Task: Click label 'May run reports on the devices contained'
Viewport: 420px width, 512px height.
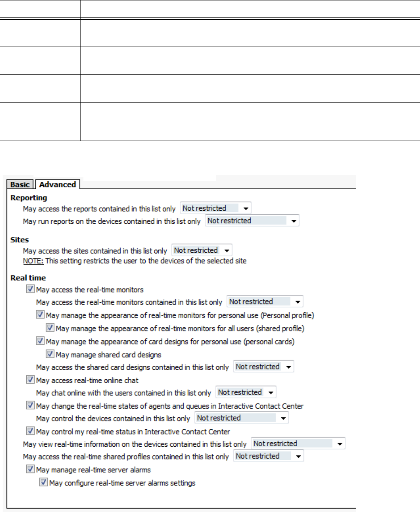Action: (112, 222)
